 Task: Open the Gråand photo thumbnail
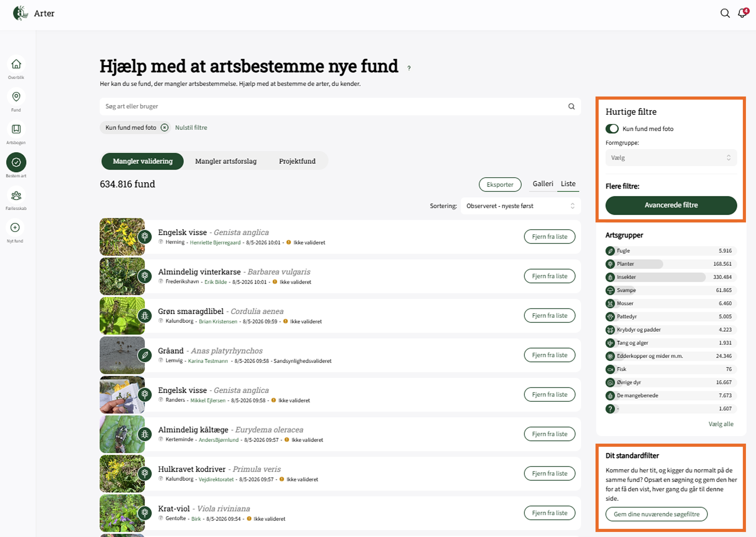coord(122,355)
